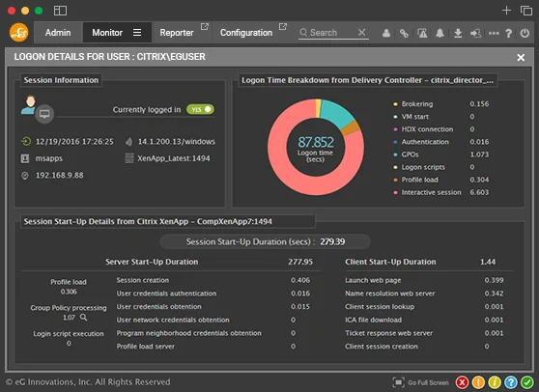
Task: Open Reporter in new window icon
Action: click(x=205, y=26)
